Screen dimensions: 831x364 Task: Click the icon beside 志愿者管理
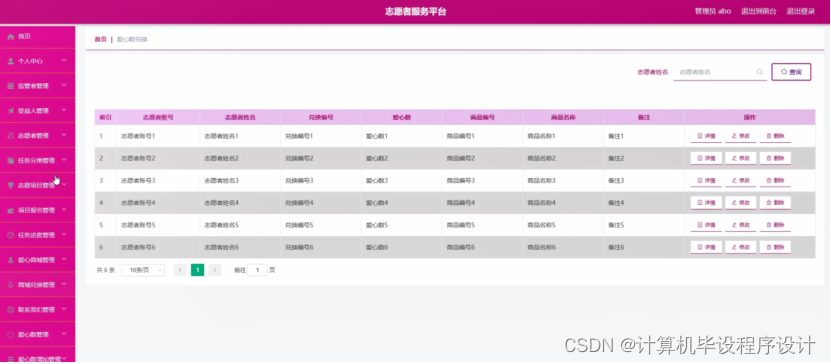tap(11, 136)
